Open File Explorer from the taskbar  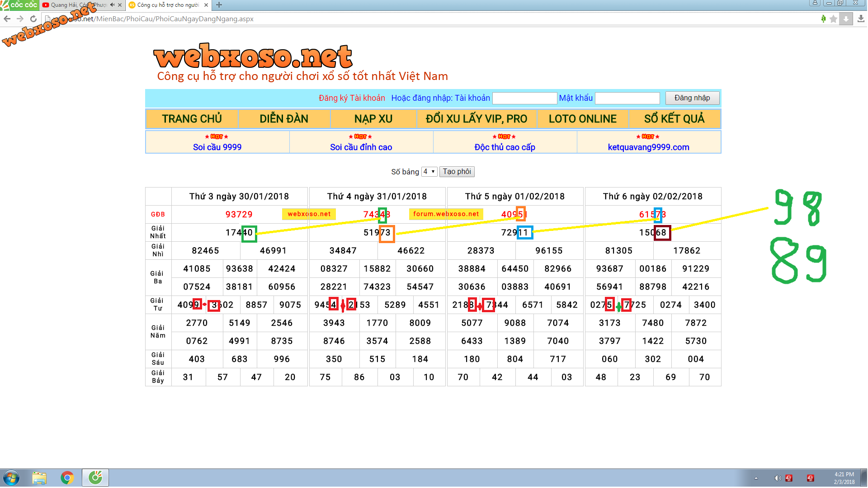click(x=39, y=478)
